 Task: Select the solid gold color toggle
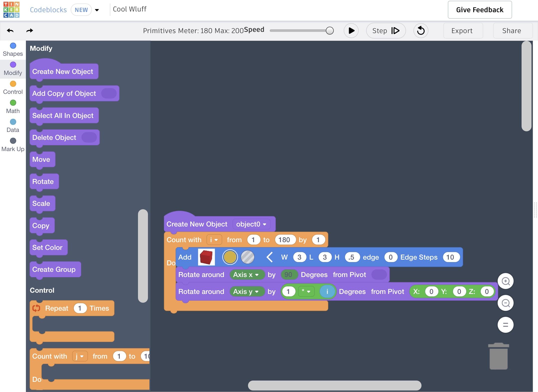click(x=230, y=257)
